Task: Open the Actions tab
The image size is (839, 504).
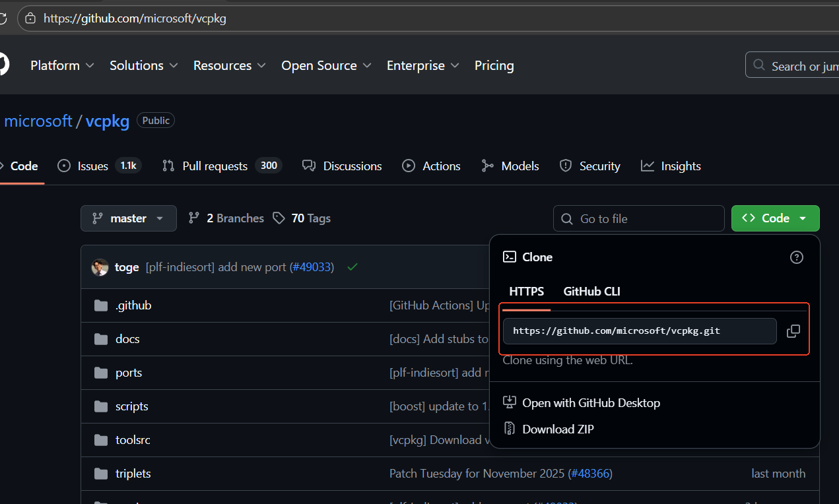Action: [x=432, y=166]
